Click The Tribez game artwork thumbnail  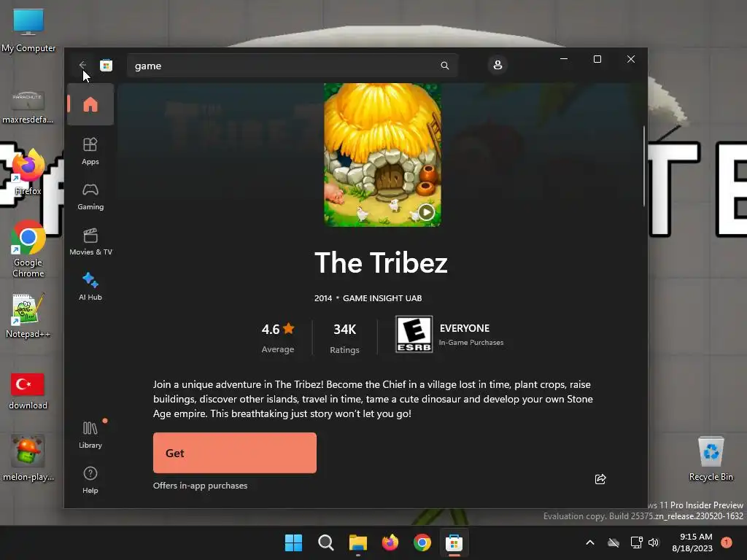pyautogui.click(x=382, y=155)
